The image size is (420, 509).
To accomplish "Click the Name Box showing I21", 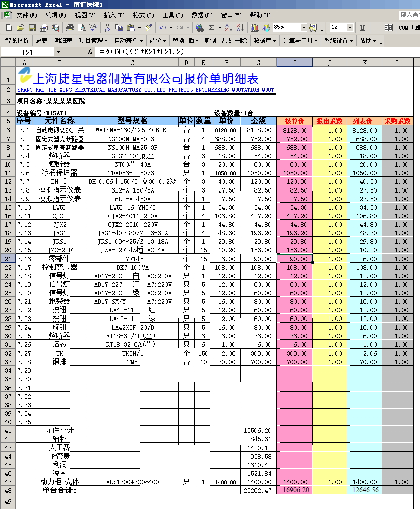I will 28,52.
